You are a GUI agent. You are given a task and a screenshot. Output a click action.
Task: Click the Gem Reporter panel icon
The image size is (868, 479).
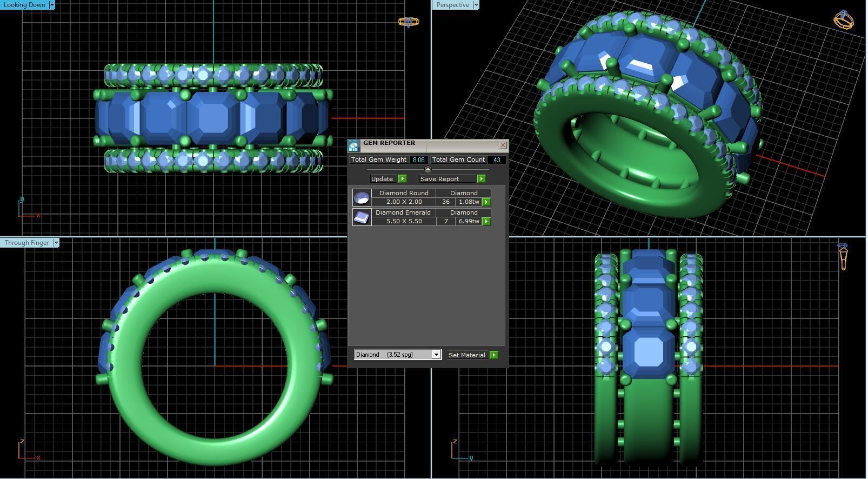pos(353,145)
